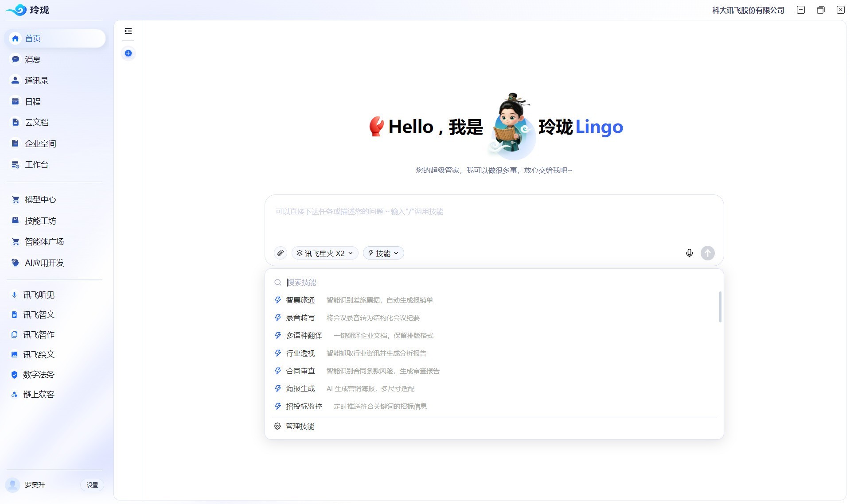Viewport: 850px width, 504px height.
Task: Select the 行业透视 skill
Action: coord(494,353)
